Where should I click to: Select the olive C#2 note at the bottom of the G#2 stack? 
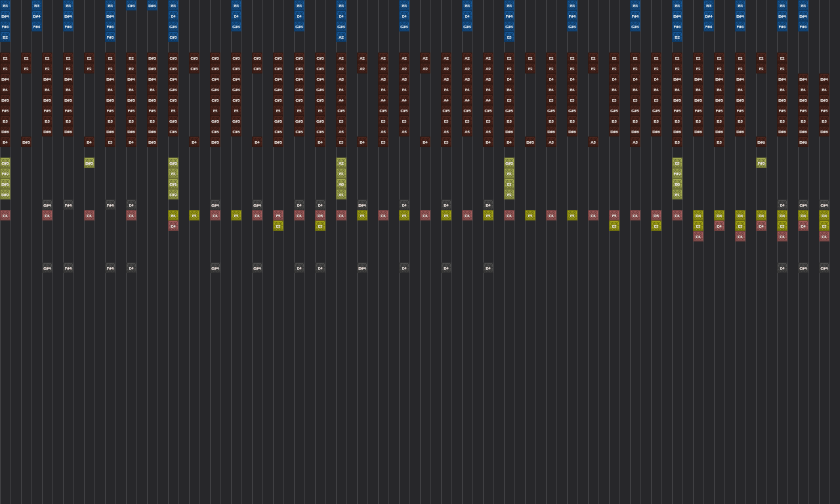pyautogui.click(x=173, y=194)
